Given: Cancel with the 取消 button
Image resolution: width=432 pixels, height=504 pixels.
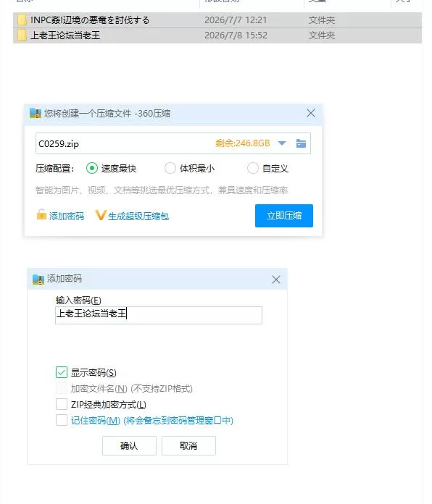Looking at the screenshot, I should (188, 445).
